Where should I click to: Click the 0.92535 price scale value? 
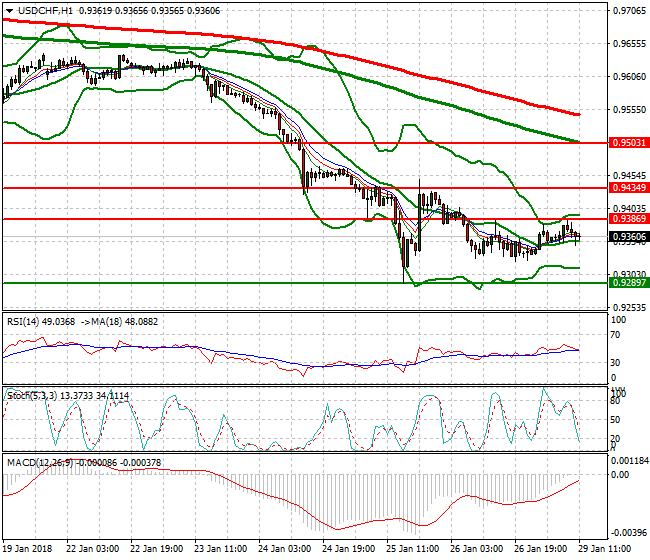[x=629, y=308]
